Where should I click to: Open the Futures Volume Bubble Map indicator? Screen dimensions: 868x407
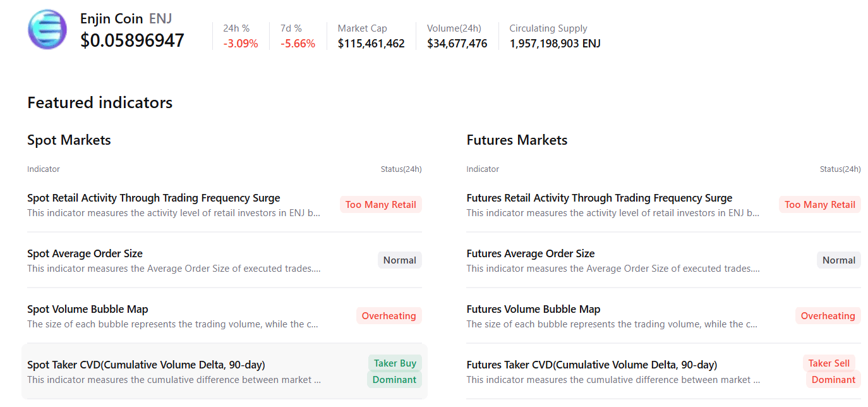533,310
